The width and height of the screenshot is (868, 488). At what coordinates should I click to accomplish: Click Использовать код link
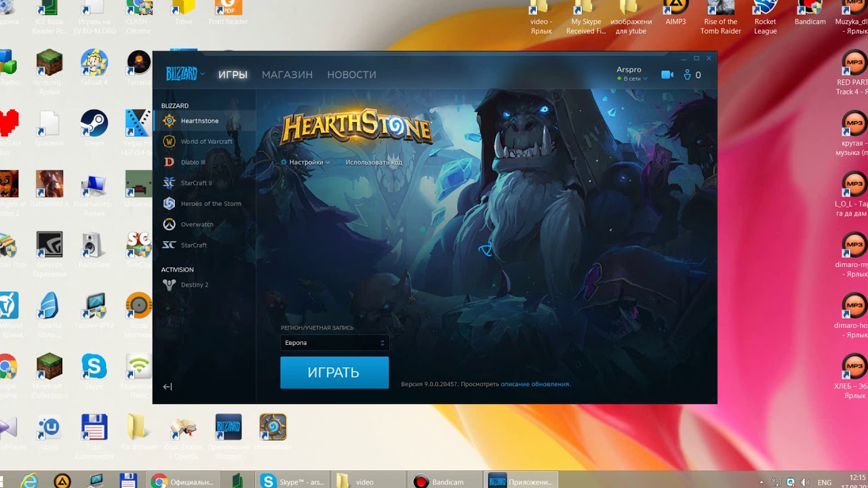click(370, 163)
